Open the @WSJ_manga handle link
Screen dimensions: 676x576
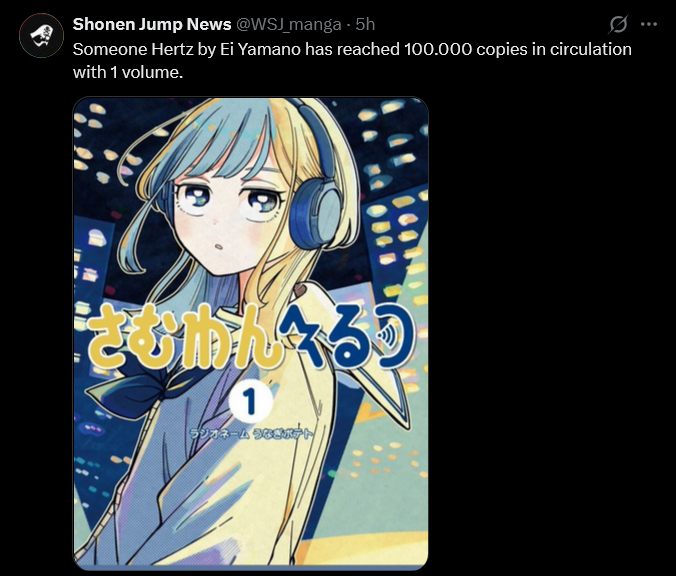(289, 25)
